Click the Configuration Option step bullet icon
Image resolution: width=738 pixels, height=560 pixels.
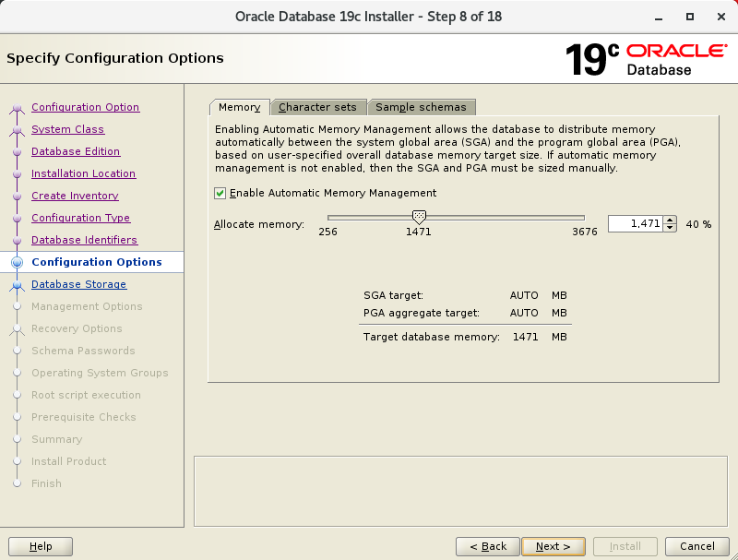pyautogui.click(x=17, y=108)
